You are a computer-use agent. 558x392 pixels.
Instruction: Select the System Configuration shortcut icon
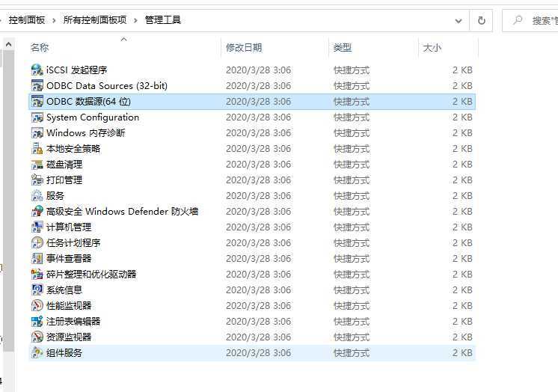tap(37, 117)
